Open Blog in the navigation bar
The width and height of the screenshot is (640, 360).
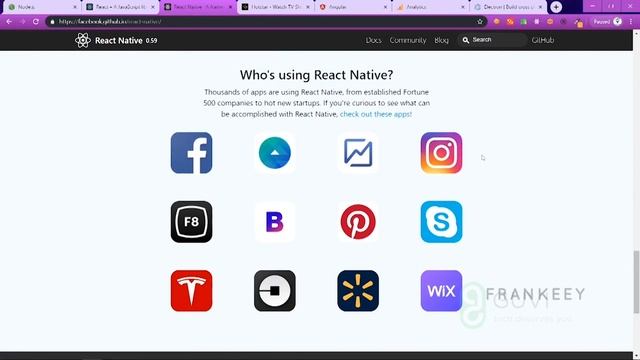(x=441, y=40)
